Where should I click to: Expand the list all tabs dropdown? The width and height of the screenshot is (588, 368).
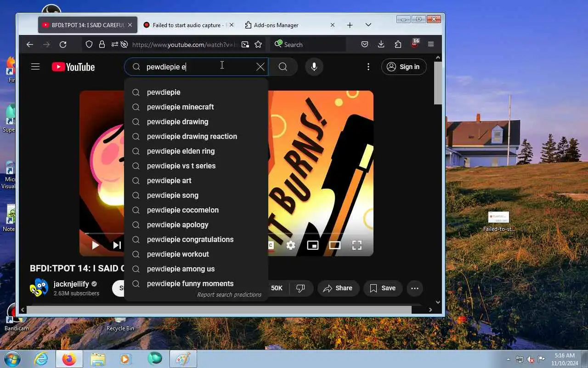(x=368, y=25)
